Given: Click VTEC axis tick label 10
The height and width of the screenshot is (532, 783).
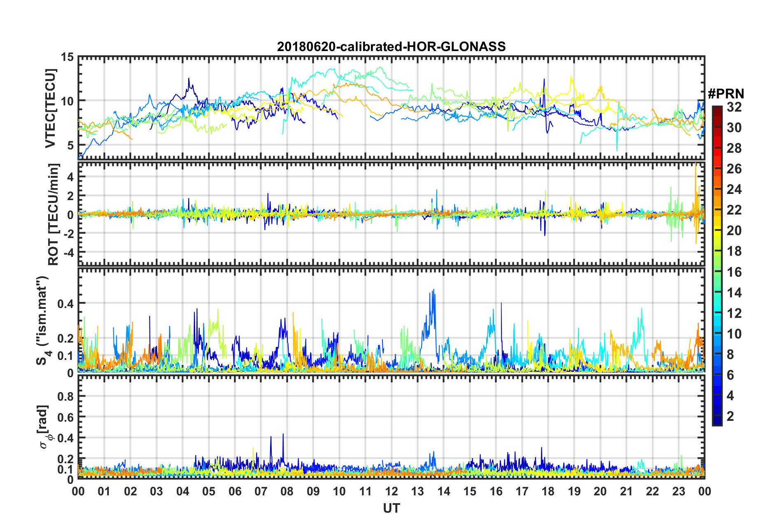Looking at the screenshot, I should click(67, 101).
